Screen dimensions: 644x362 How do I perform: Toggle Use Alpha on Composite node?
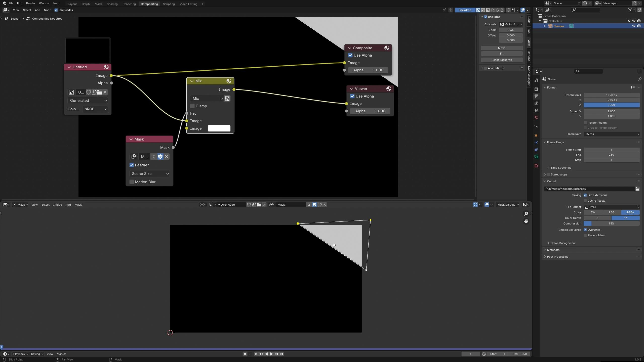350,55
